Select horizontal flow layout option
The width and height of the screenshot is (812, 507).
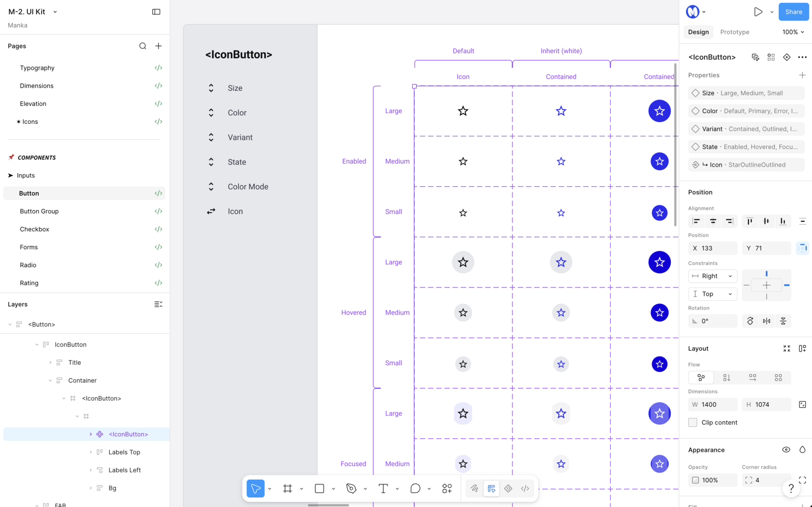coord(753,377)
